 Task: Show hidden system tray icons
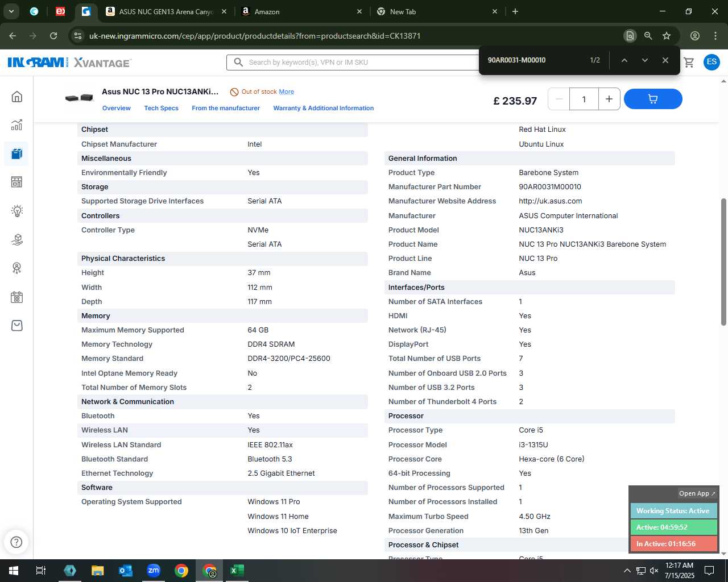click(627, 571)
